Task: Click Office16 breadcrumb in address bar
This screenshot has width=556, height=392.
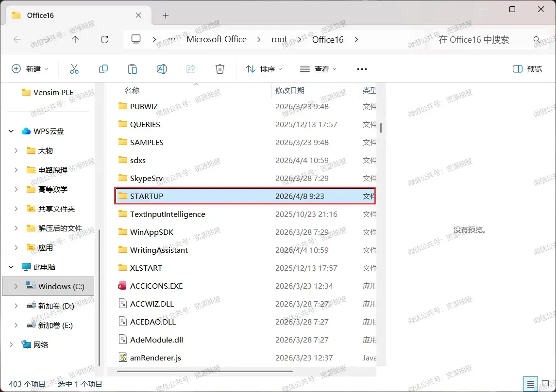Action: tap(328, 39)
